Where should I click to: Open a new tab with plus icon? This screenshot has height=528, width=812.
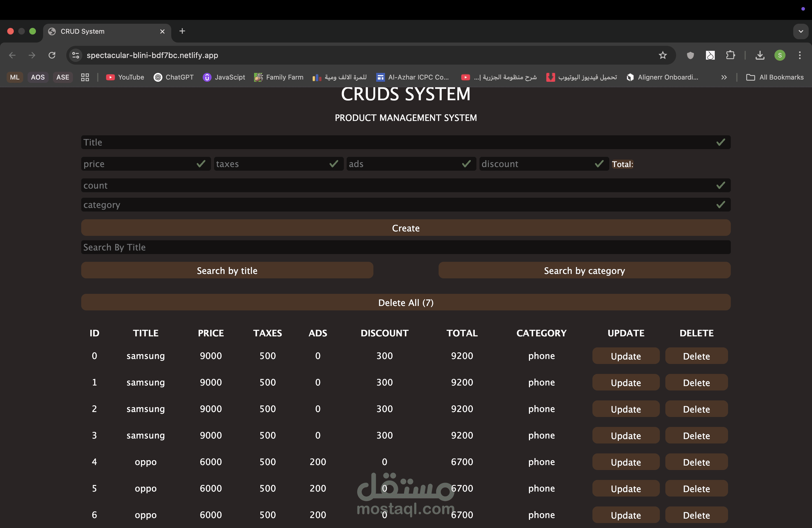pyautogui.click(x=182, y=31)
